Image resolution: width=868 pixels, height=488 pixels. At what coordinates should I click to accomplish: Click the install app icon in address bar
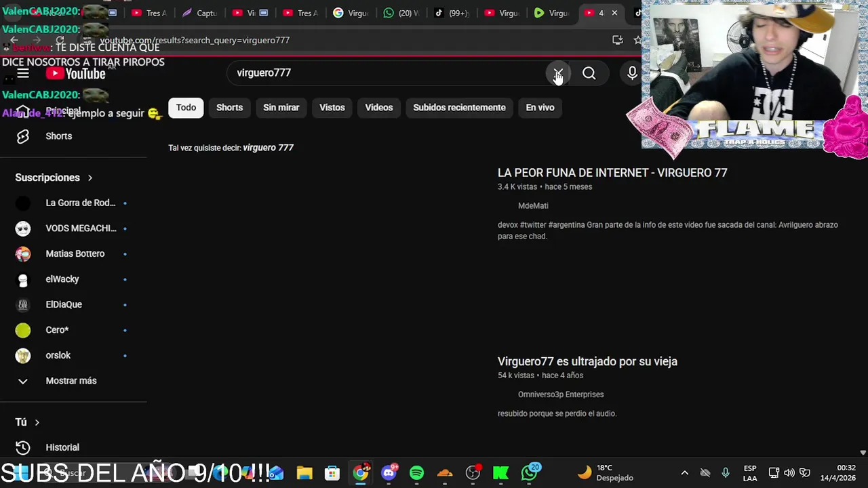[x=618, y=40]
